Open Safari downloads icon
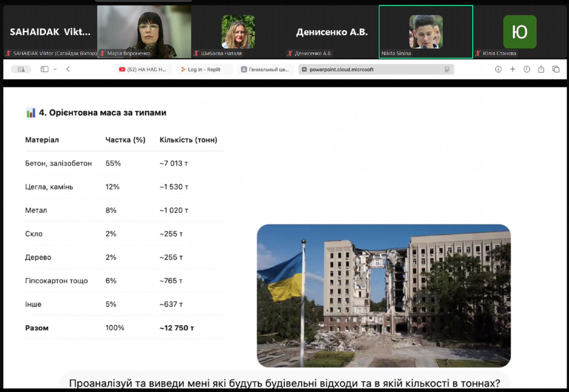This screenshot has width=569, height=392. 498,69
